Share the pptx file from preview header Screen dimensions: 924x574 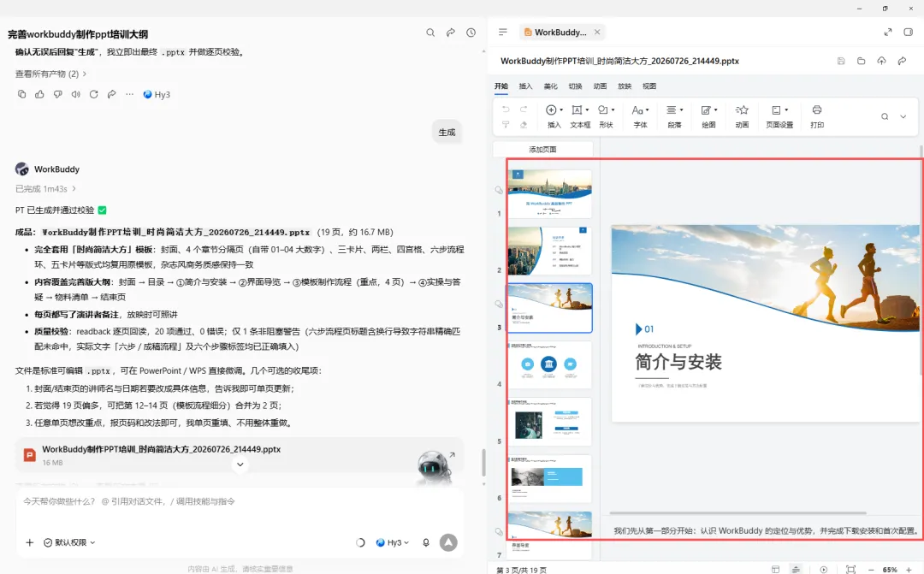(902, 61)
